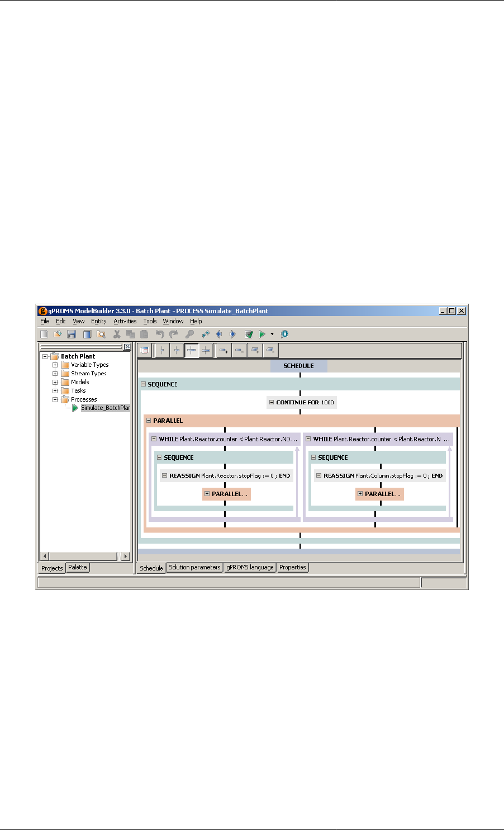Screen dimensions: 504x830
Task: Open the Solution parameters tab
Action: point(194,567)
